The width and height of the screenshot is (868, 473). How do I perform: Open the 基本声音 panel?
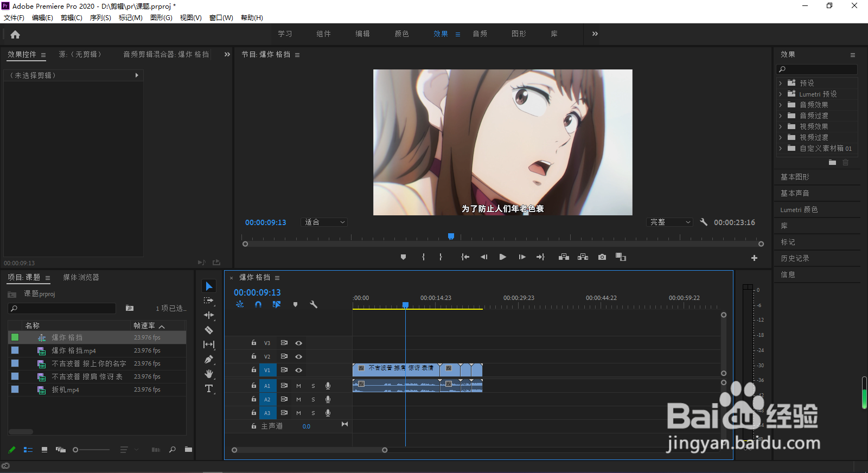pos(795,193)
